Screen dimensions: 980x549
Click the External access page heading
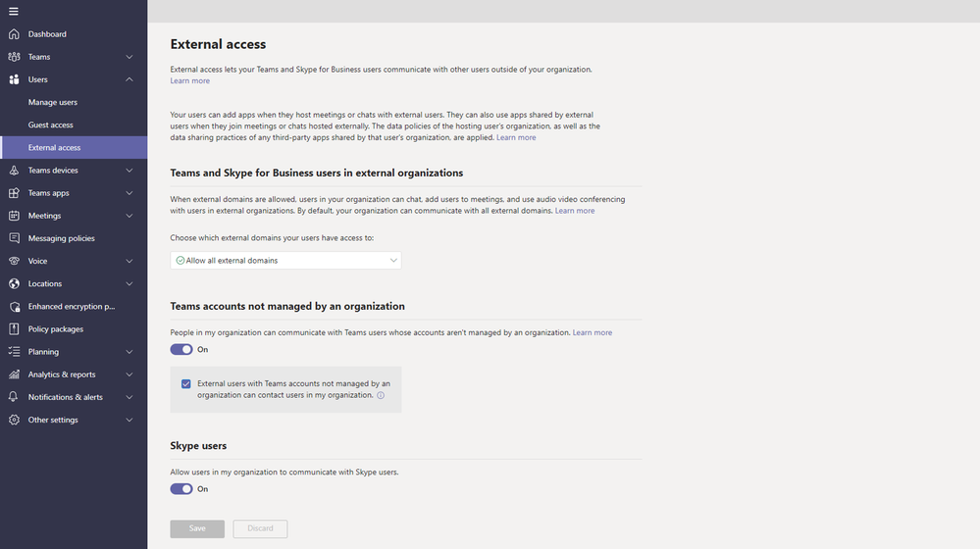(218, 44)
